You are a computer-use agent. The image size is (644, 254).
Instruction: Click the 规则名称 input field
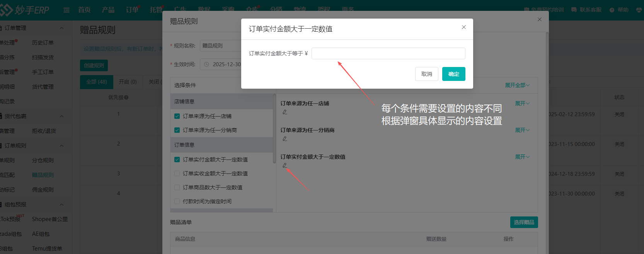click(220, 46)
